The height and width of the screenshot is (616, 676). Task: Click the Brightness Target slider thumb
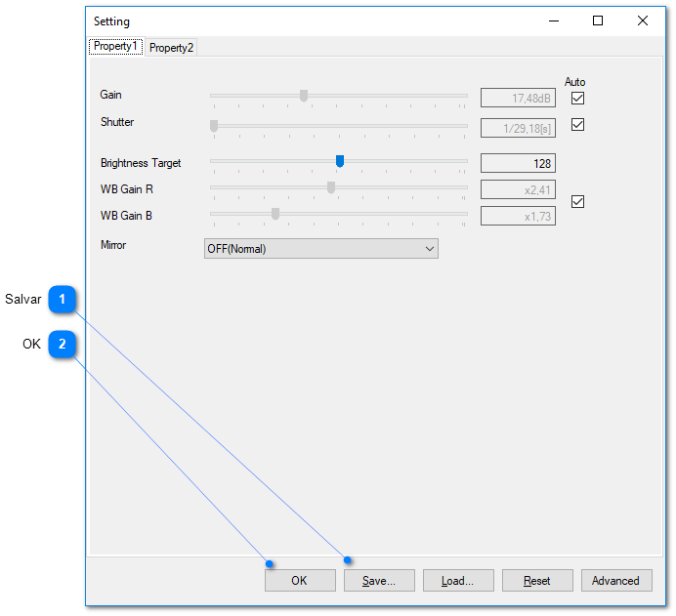(x=340, y=161)
